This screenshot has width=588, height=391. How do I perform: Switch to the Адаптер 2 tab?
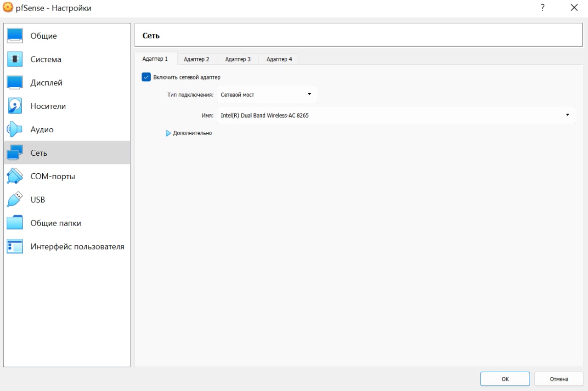coord(197,59)
